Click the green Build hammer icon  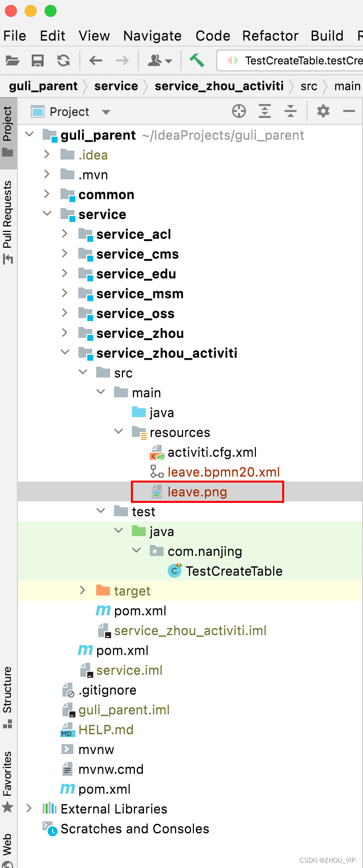pos(197,60)
